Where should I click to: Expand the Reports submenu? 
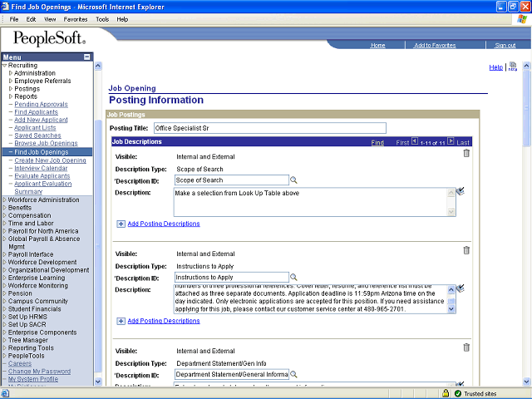[x=11, y=96]
